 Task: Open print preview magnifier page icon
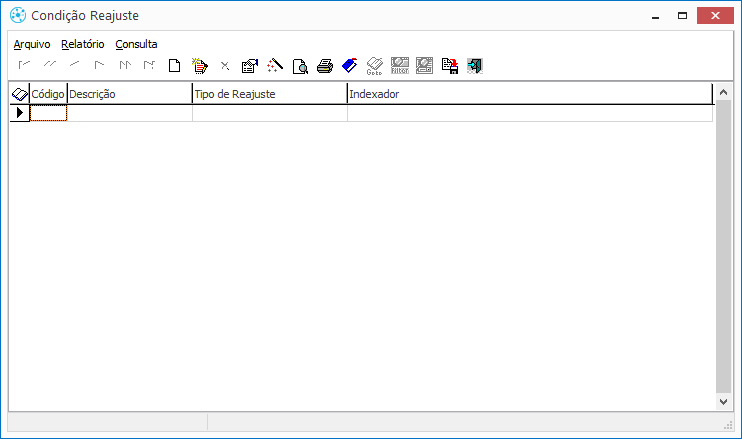[x=300, y=66]
